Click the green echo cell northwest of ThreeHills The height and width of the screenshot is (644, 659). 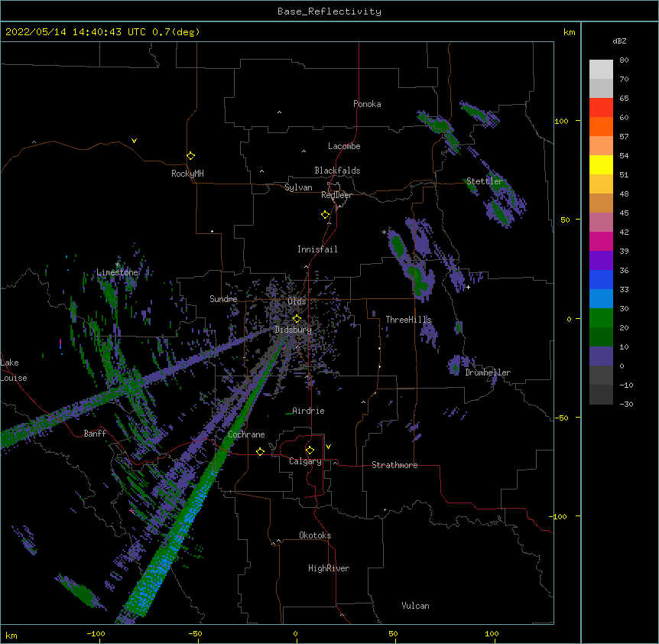coord(398,246)
